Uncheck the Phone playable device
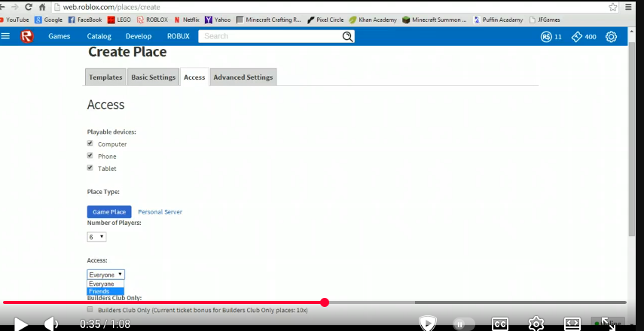Image resolution: width=644 pixels, height=331 pixels. [90, 156]
